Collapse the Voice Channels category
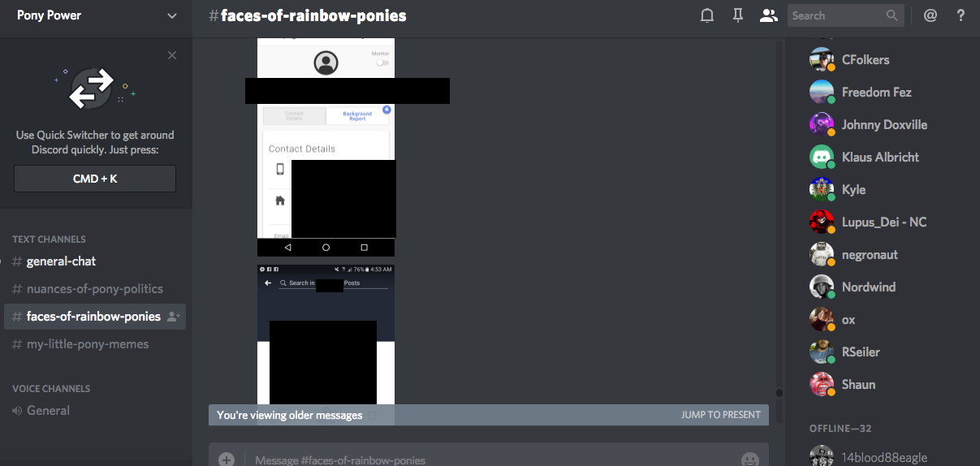The image size is (980, 466). click(x=51, y=389)
